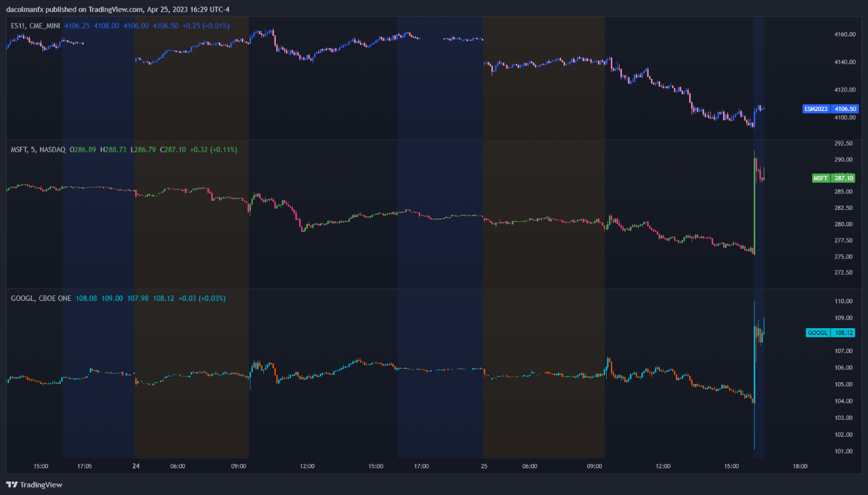Image resolution: width=868 pixels, height=495 pixels.
Task: Click the 24 date label on time axis
Action: (x=136, y=466)
